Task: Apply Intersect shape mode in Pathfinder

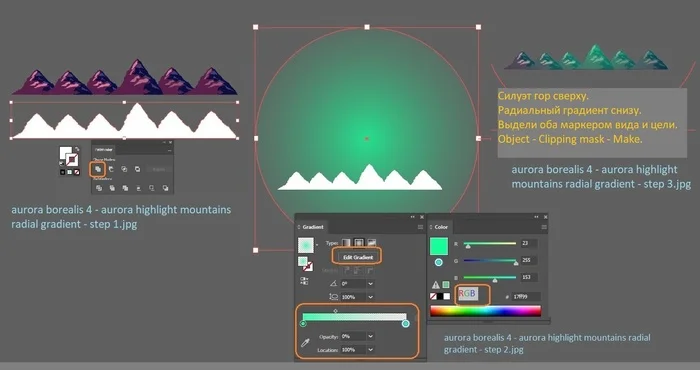Action: [x=124, y=169]
